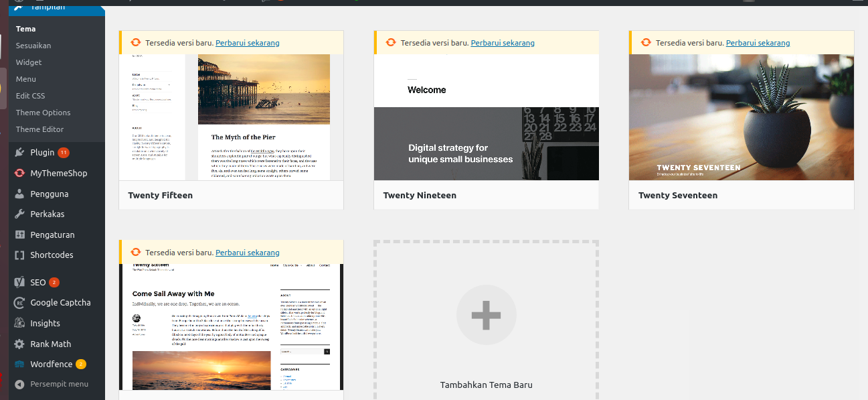This screenshot has height=400, width=868.
Task: Open the Perkakas menu label
Action: coord(47,214)
